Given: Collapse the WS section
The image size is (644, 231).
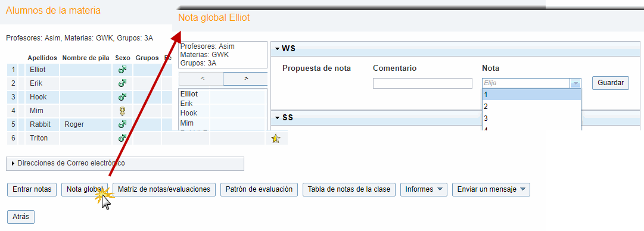Looking at the screenshot, I should click(278, 49).
